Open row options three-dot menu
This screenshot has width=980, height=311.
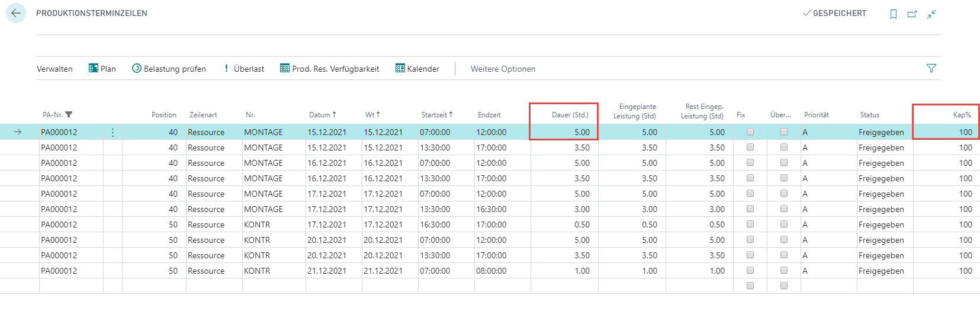(113, 132)
